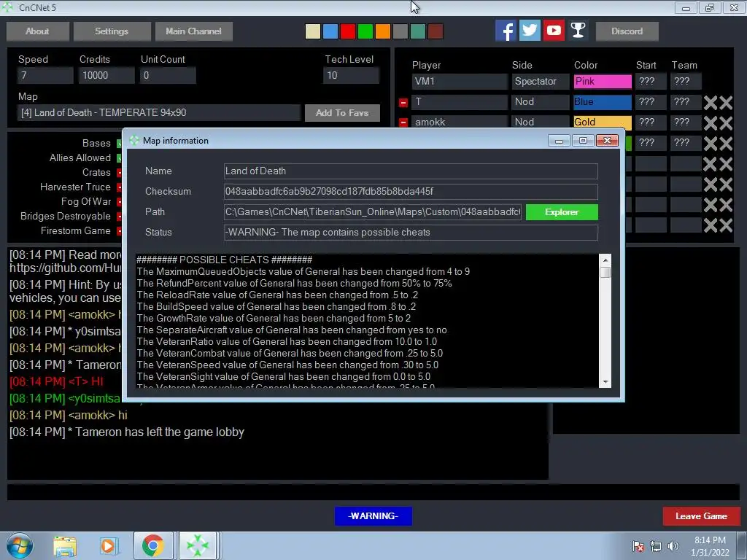Open the Blue color dropdown for T
Image resolution: width=747 pixels, height=560 pixels.
[603, 102]
